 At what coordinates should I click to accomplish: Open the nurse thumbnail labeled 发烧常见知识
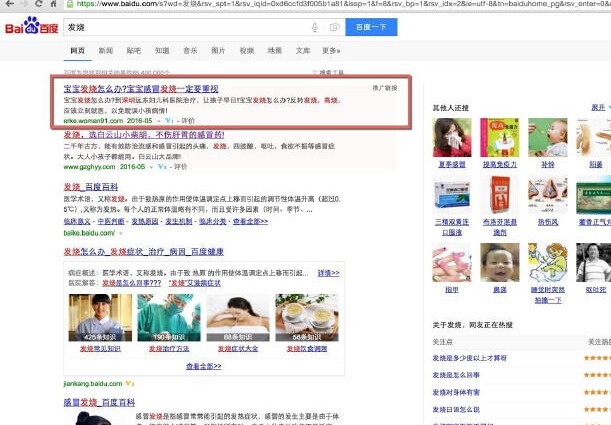(100, 318)
